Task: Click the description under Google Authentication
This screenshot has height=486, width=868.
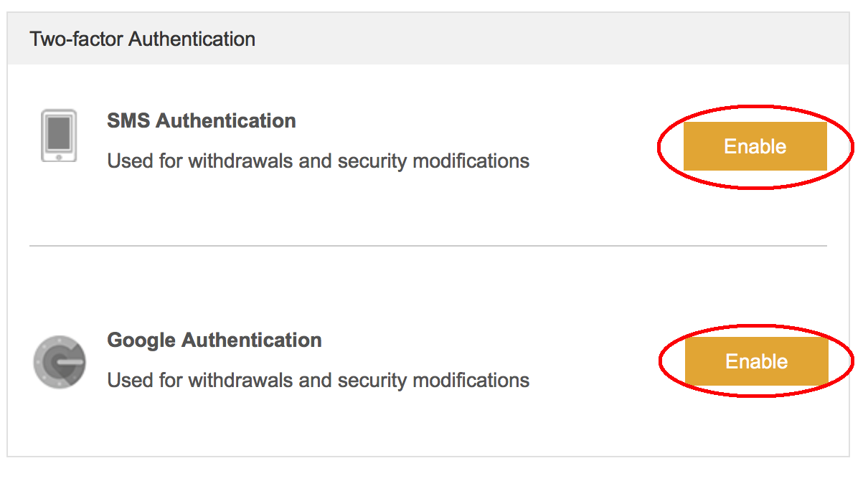Action: tap(318, 380)
